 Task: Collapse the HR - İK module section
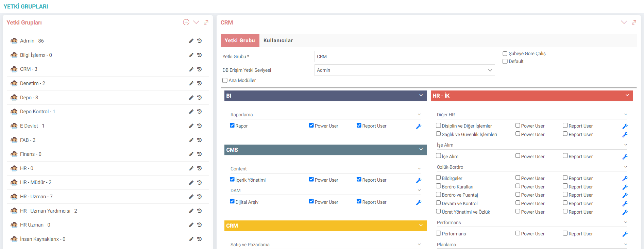pyautogui.click(x=627, y=96)
